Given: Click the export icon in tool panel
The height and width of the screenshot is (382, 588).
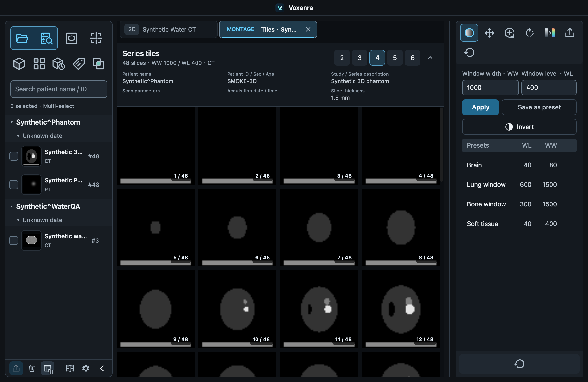Looking at the screenshot, I should click(x=570, y=33).
